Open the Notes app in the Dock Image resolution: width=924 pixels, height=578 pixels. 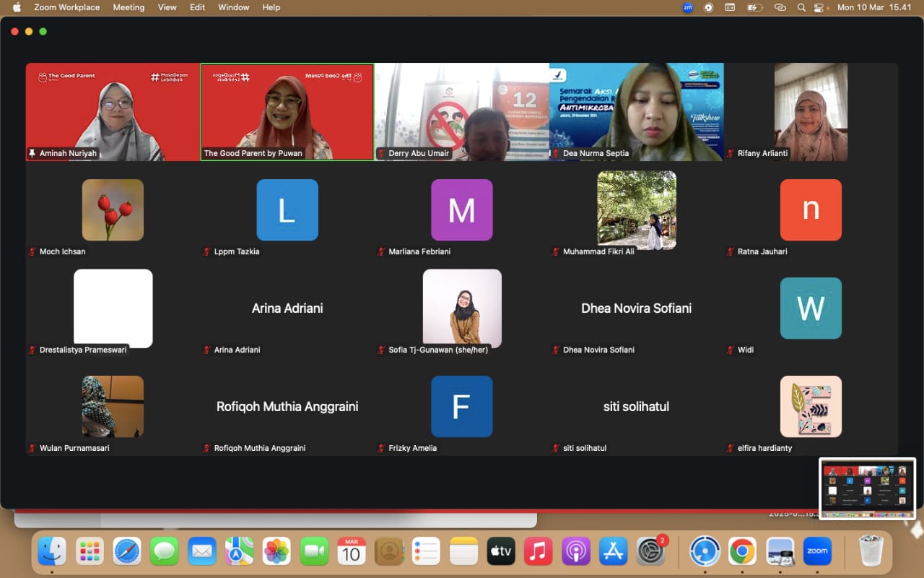463,551
